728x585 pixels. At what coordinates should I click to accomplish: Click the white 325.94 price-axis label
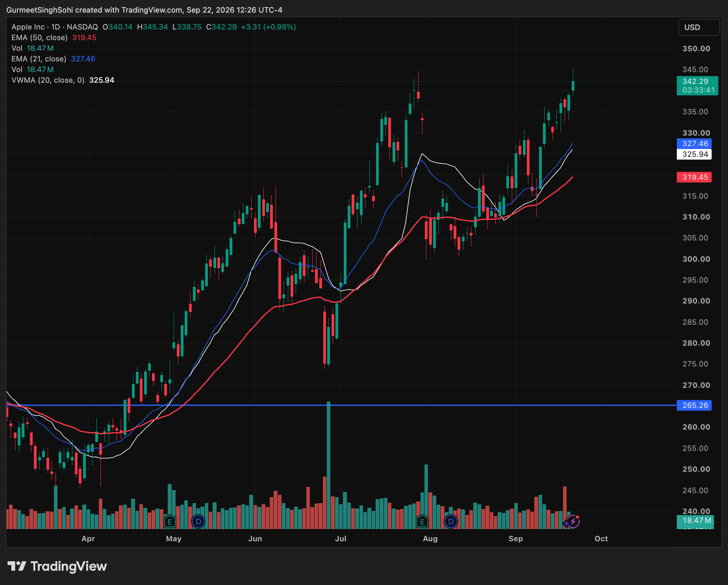click(x=695, y=154)
